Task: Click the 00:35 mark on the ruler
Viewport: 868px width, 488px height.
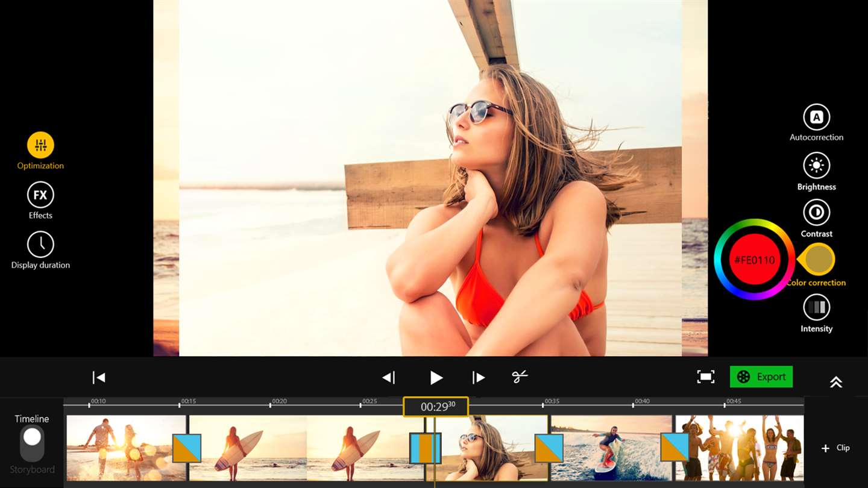Action: click(x=552, y=401)
